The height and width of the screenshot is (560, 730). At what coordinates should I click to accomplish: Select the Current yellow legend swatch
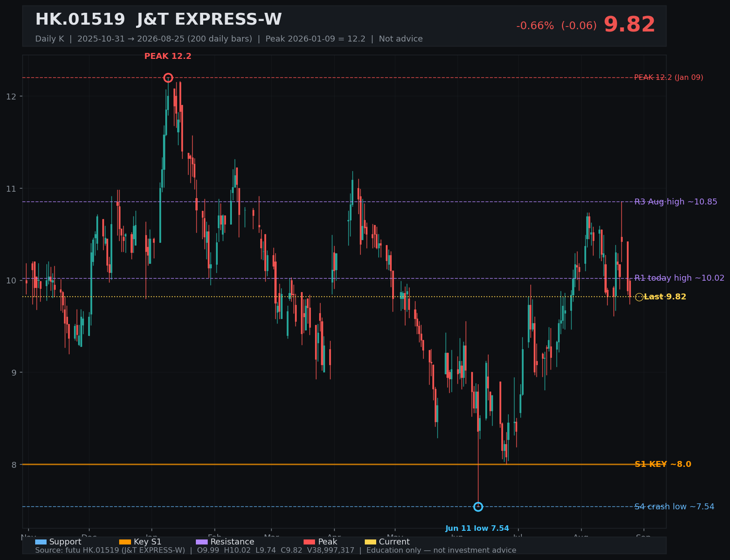371,542
